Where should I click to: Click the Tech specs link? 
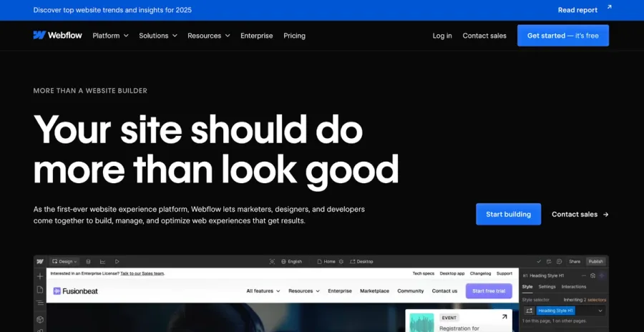pos(424,273)
